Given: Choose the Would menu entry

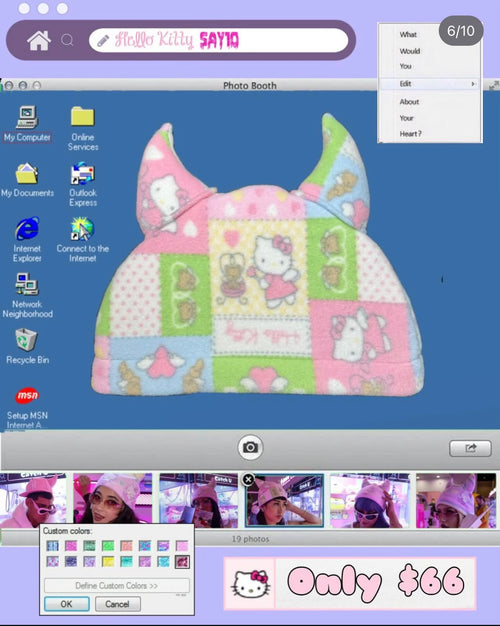Looking at the screenshot, I should pyautogui.click(x=410, y=51).
